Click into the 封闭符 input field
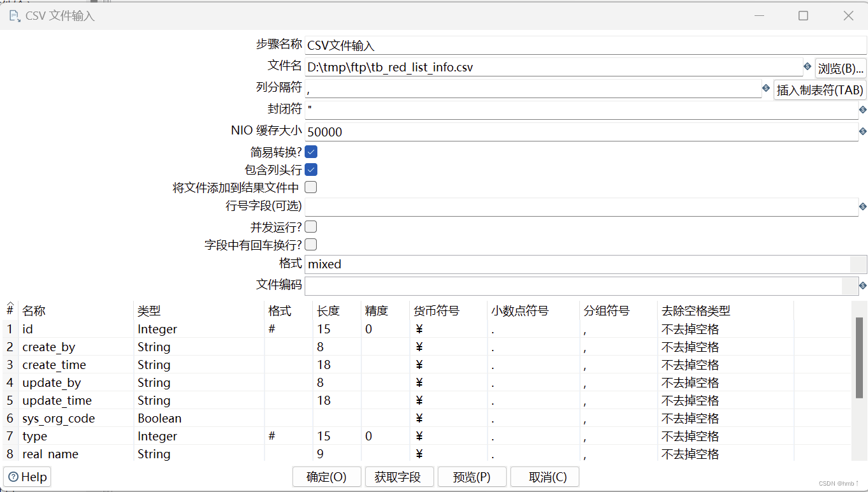Screen dimensions: 868x492 [581, 110]
